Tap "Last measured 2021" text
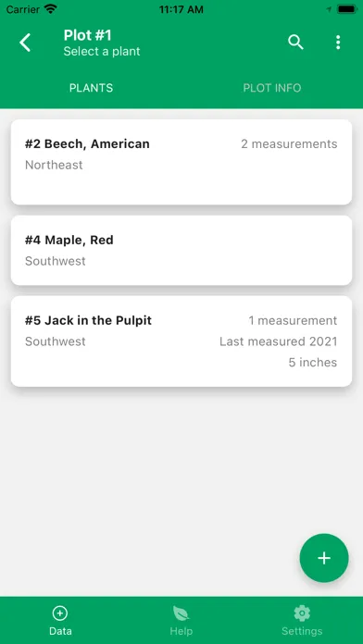The height and width of the screenshot is (644, 363). point(279,341)
